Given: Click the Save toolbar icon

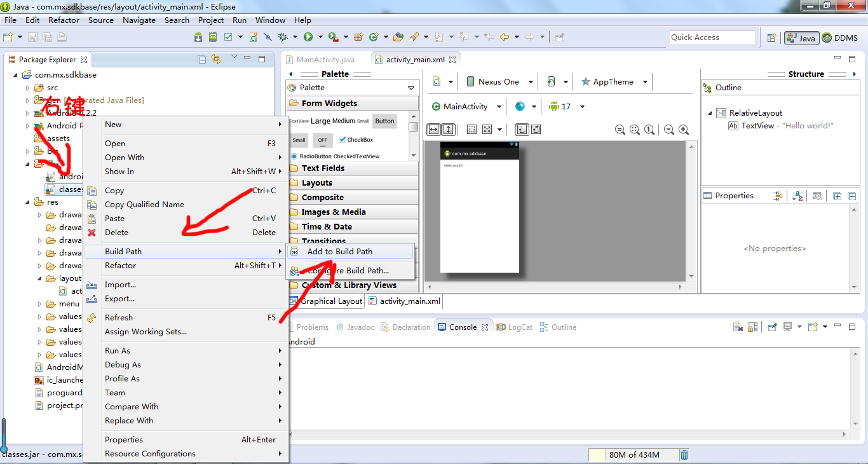Looking at the screenshot, I should coord(32,37).
